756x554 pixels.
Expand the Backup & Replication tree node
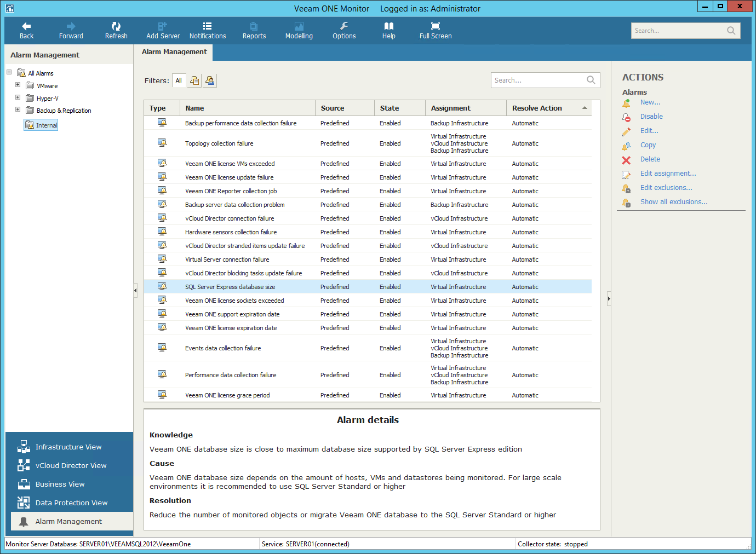(x=18, y=109)
